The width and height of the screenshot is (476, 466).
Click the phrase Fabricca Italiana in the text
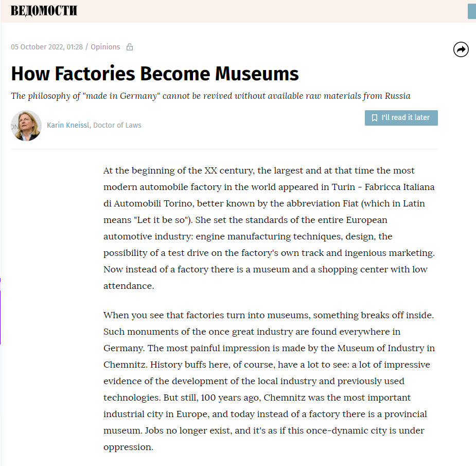coord(399,187)
